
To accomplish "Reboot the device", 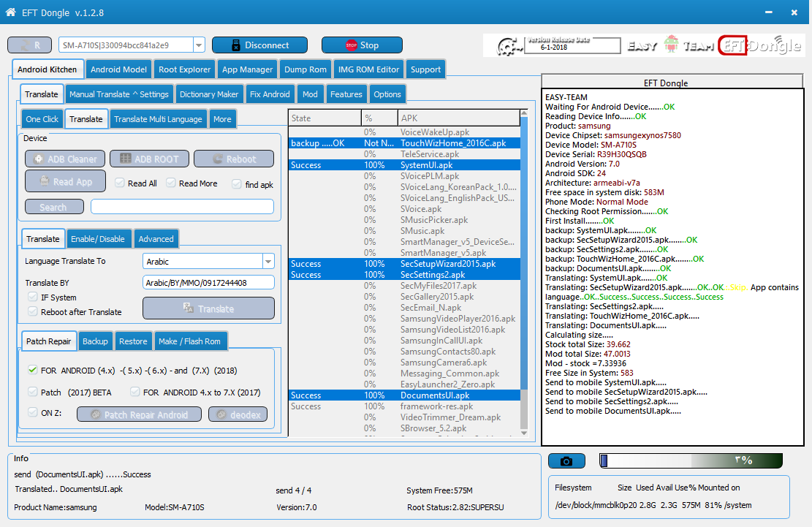I will [234, 159].
